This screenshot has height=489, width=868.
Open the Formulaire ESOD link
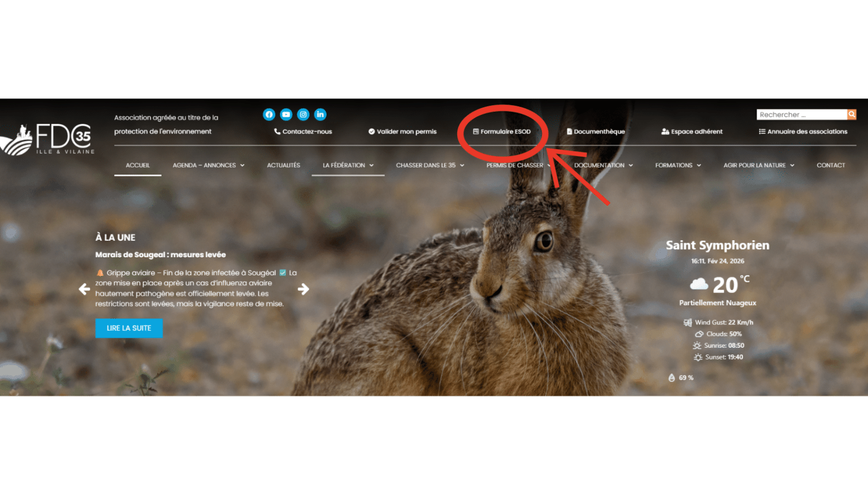(502, 132)
